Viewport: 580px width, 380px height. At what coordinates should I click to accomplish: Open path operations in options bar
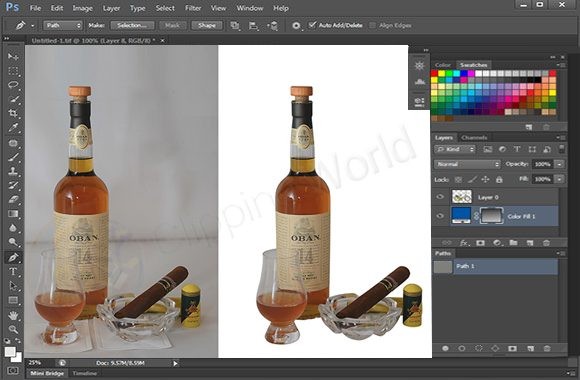click(x=235, y=26)
